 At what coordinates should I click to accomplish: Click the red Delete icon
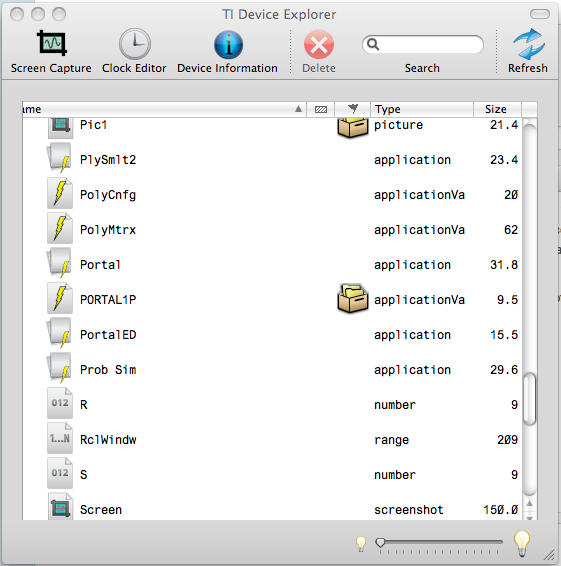319,44
